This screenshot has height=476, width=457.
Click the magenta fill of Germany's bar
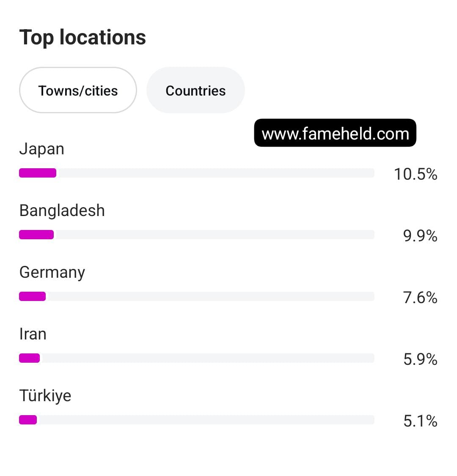32,296
